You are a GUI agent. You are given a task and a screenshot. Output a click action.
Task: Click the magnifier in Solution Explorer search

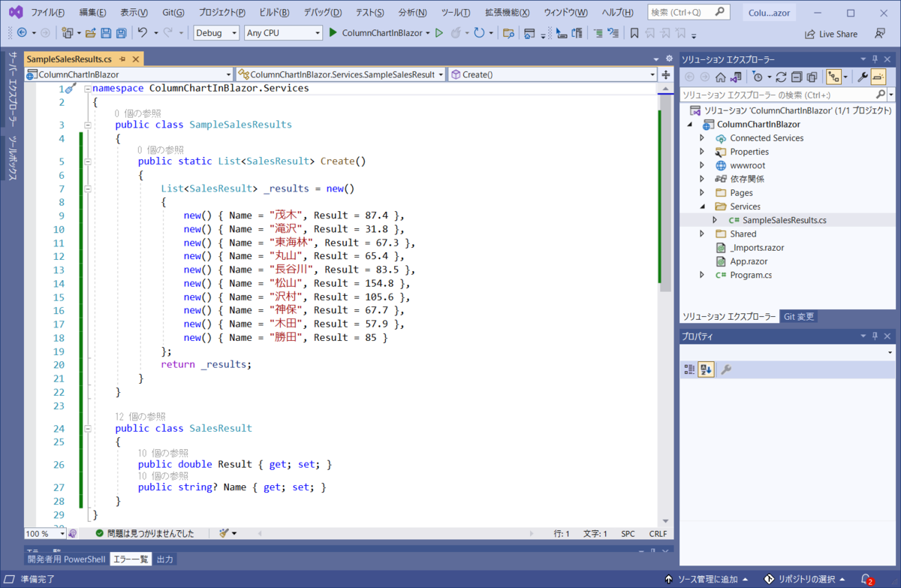coord(881,95)
